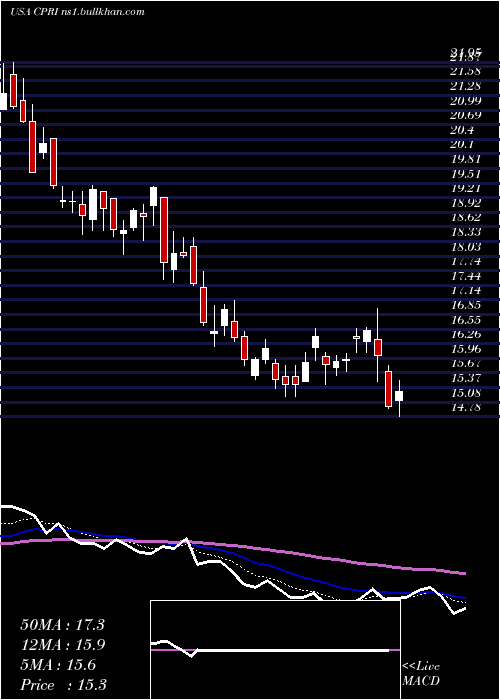Click the MACD inset panel line
500x700 pixels.
click(x=270, y=650)
